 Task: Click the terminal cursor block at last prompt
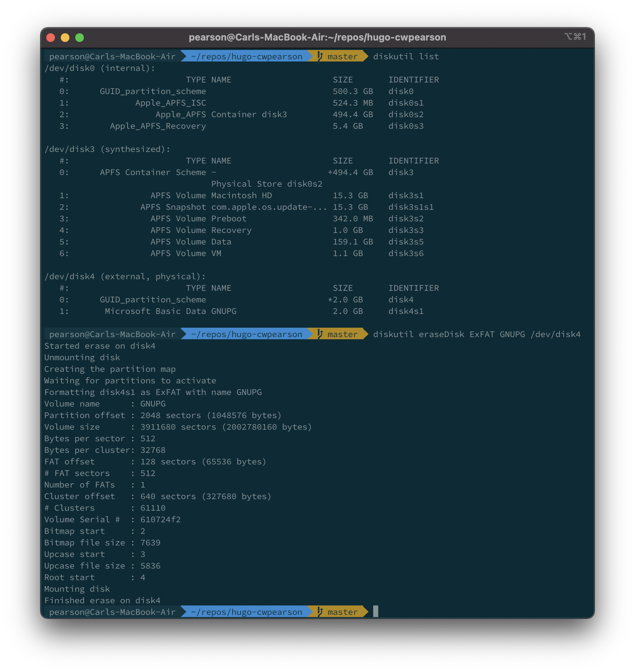376,611
